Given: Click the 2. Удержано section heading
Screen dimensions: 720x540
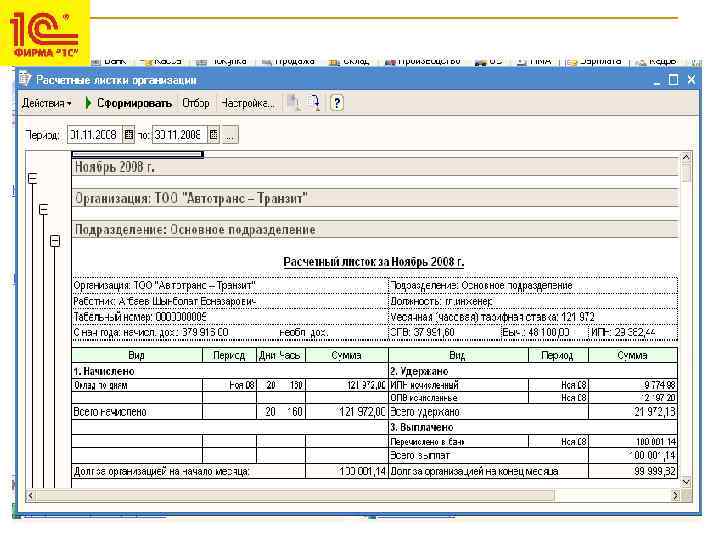Looking at the screenshot, I should (x=419, y=371).
